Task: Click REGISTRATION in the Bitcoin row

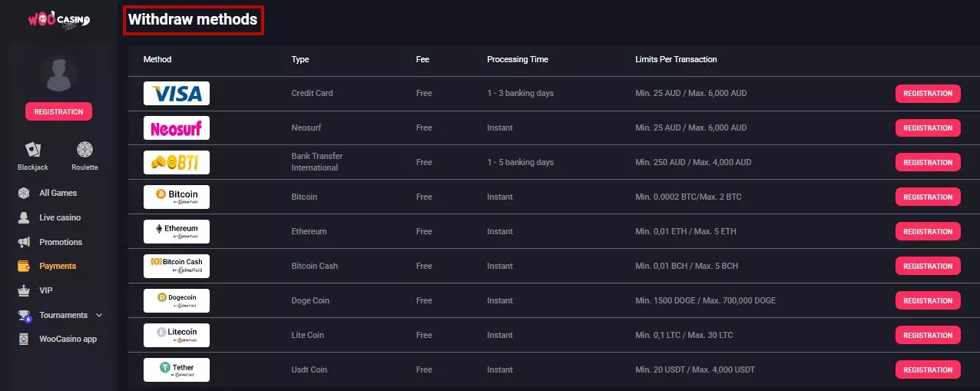Action: (928, 197)
